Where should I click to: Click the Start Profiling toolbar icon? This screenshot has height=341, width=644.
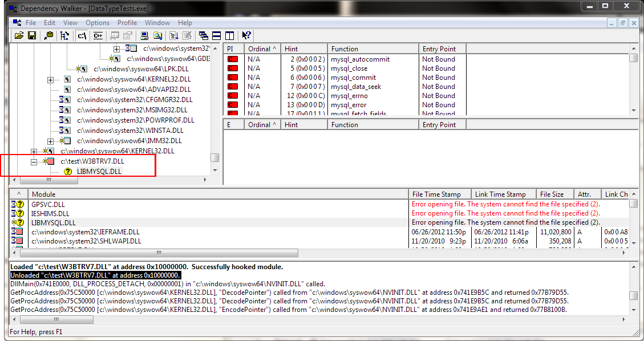[x=174, y=35]
